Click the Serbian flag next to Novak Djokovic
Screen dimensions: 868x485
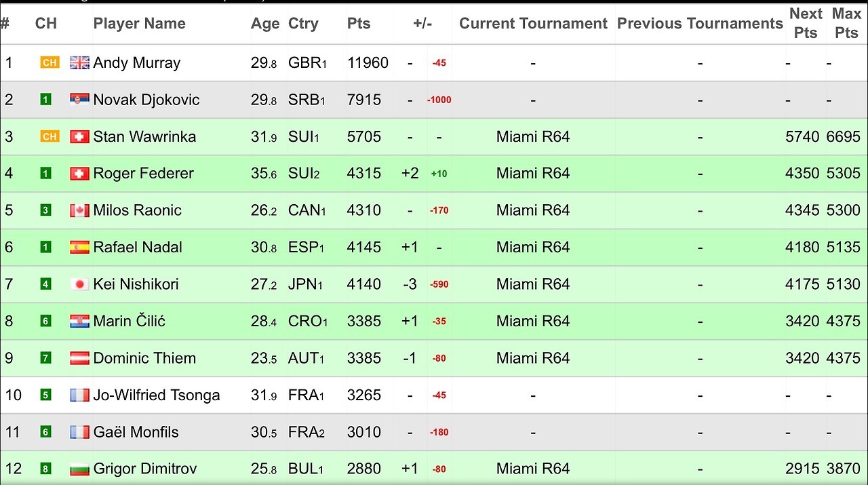(79, 100)
